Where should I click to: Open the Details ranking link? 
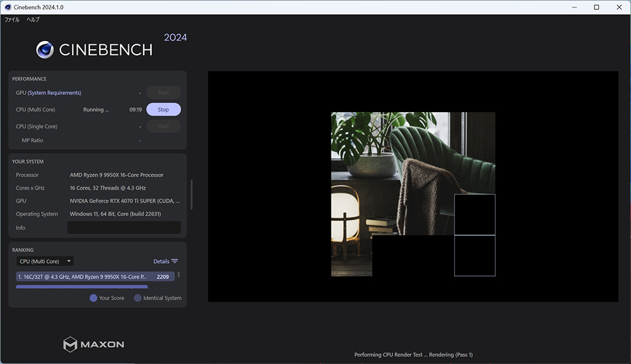pyautogui.click(x=161, y=261)
